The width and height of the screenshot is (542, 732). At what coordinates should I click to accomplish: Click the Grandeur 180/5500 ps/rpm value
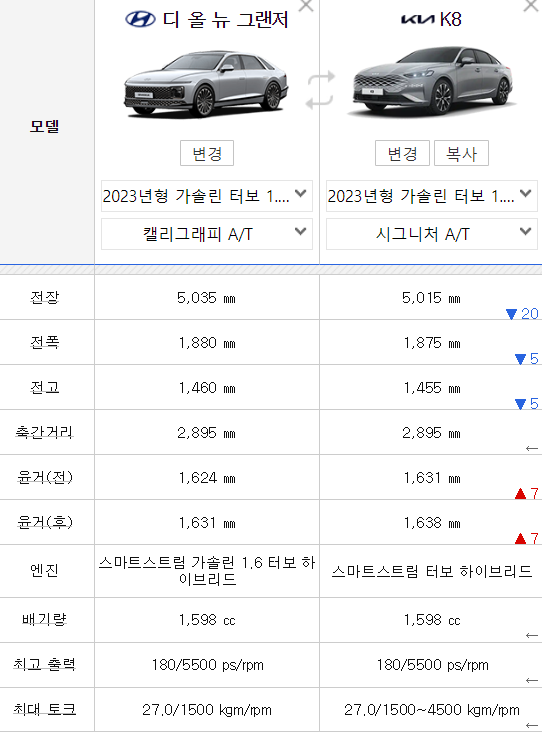tap(207, 665)
